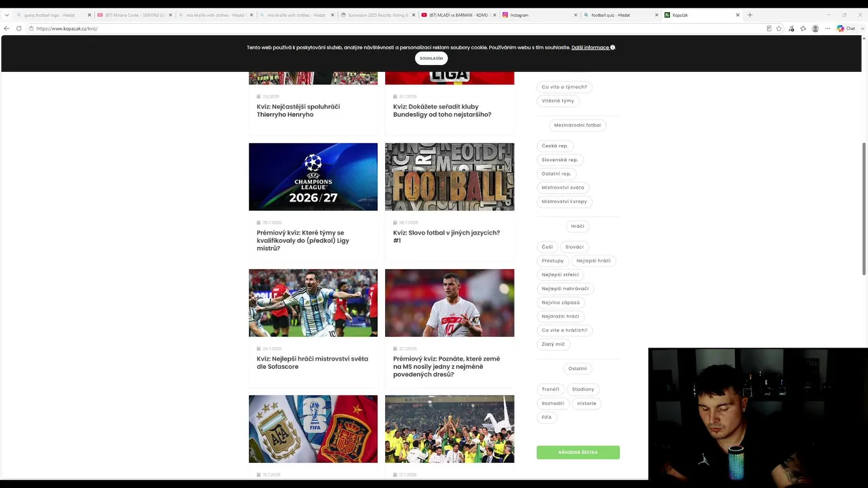
Task: Close the Eurovision 2025 Results tab
Action: 414,15
